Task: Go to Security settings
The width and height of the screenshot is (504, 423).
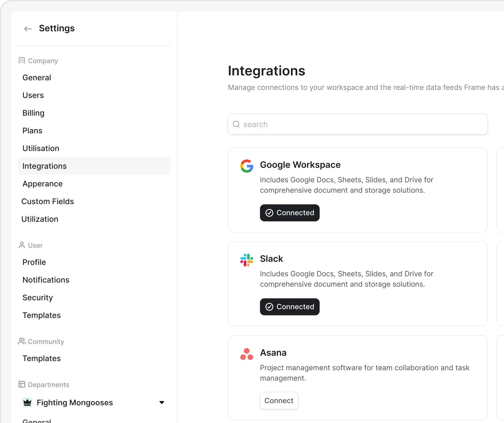Action: click(38, 297)
